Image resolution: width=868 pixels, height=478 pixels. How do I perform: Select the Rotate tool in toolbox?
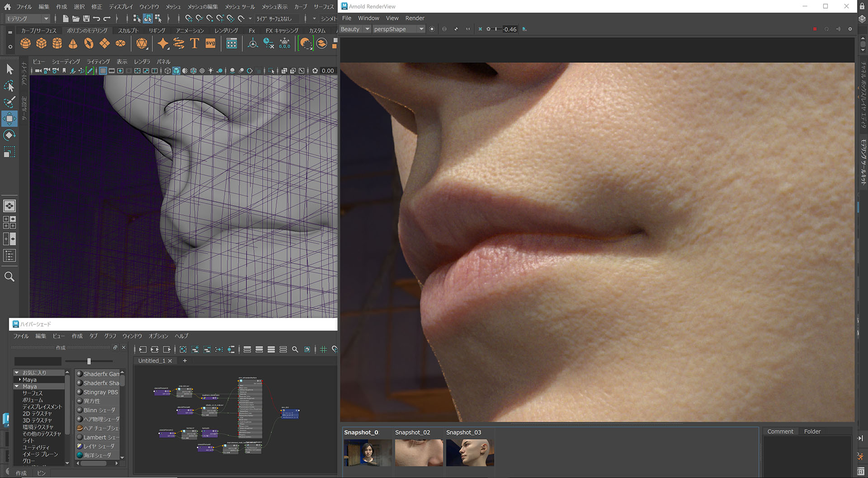click(x=9, y=135)
